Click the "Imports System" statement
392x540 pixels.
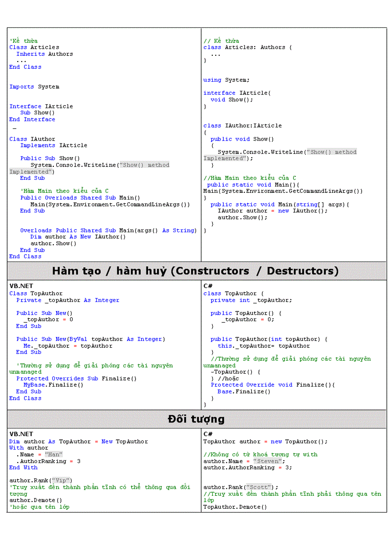(34, 87)
